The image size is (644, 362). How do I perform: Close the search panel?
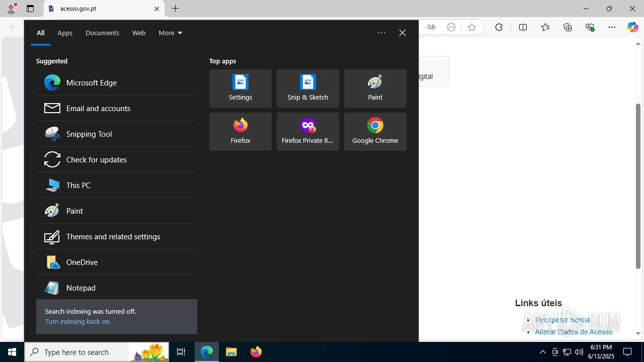coord(403,33)
